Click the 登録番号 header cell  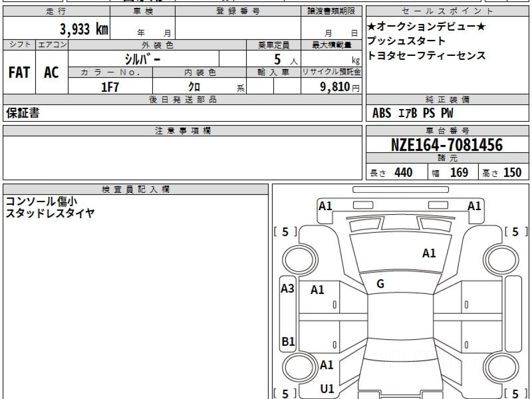(238, 12)
